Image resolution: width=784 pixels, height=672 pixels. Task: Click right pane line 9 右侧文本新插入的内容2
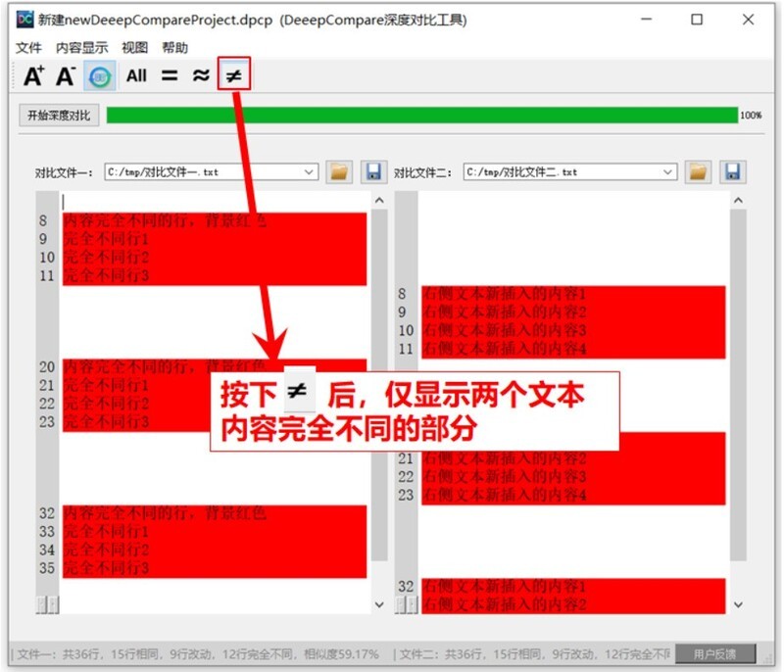(504, 312)
